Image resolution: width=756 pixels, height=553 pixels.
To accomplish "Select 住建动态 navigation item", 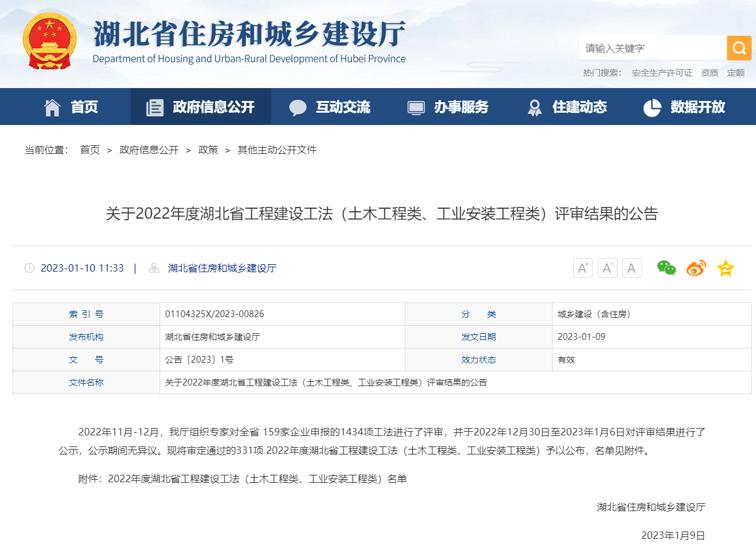I will pos(567,107).
